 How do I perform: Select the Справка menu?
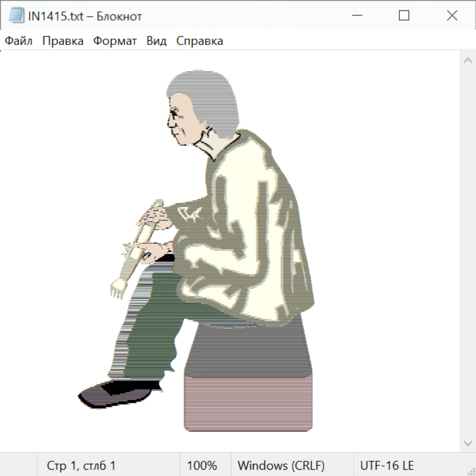pyautogui.click(x=199, y=41)
